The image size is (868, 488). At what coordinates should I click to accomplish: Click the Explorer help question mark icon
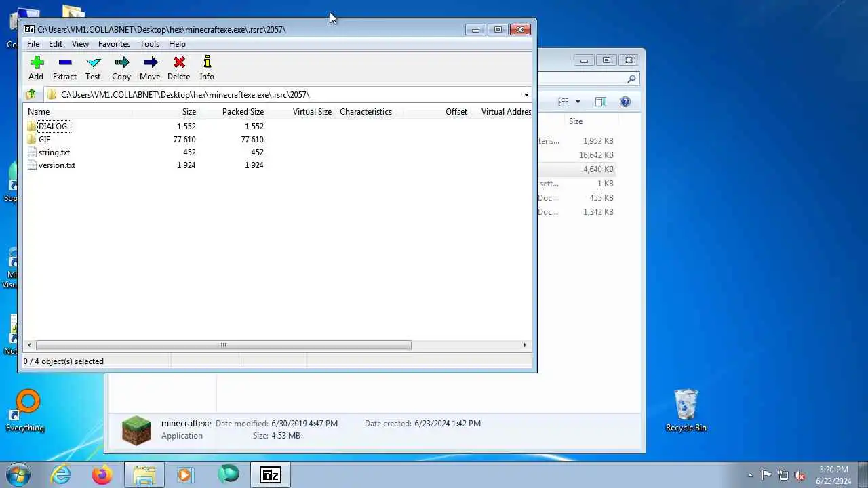(x=625, y=102)
